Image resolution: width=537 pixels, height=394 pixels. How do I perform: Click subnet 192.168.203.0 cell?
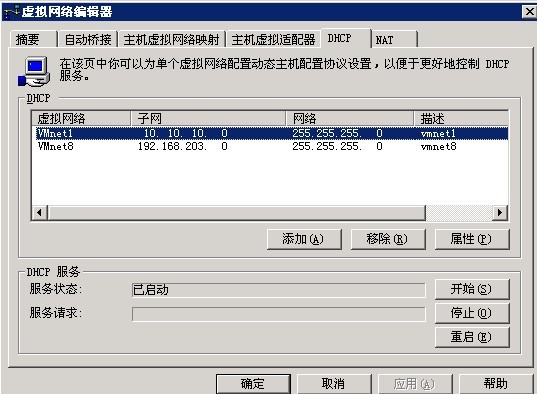(183, 147)
